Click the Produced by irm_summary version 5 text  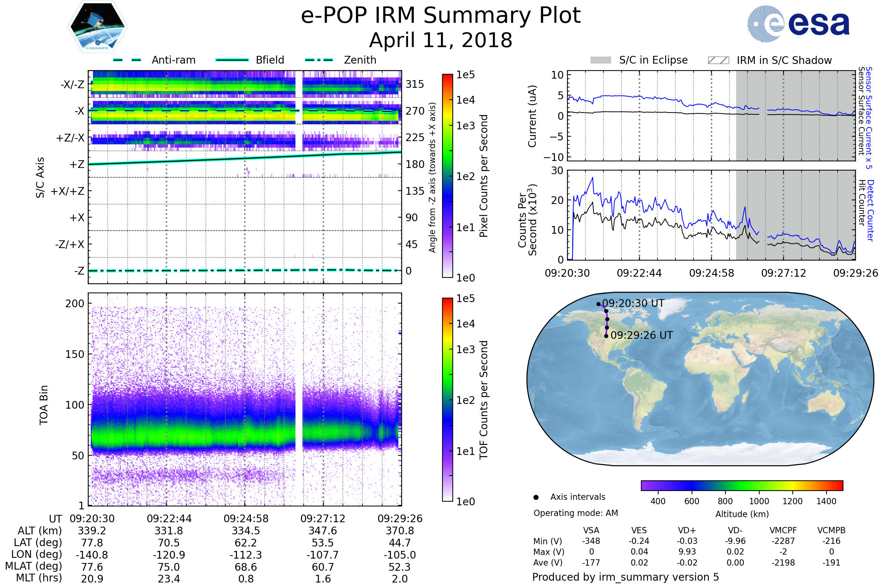point(625,577)
